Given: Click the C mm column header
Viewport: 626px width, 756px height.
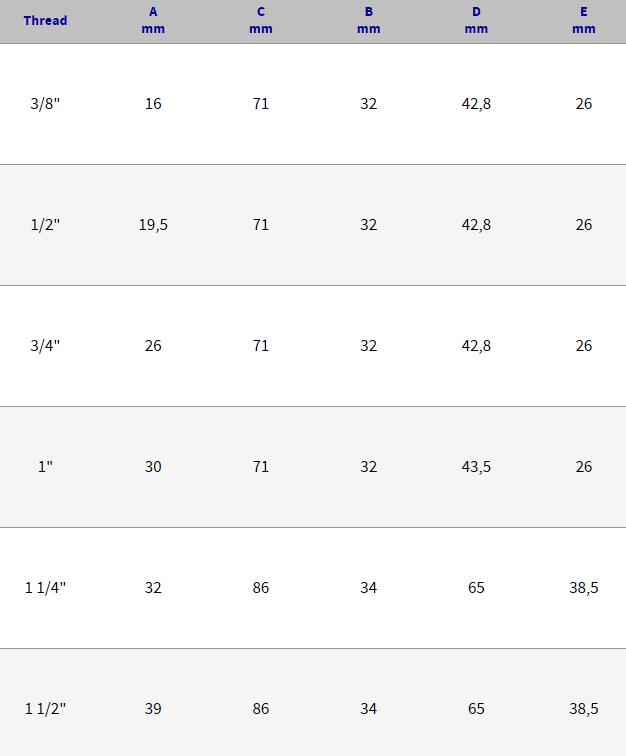Looking at the screenshot, I should pos(260,21).
